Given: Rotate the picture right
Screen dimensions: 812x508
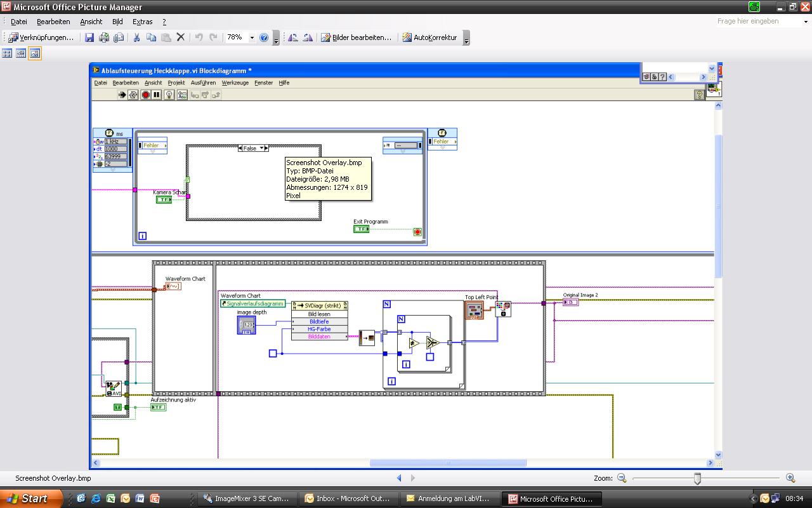Looking at the screenshot, I should tap(308, 37).
